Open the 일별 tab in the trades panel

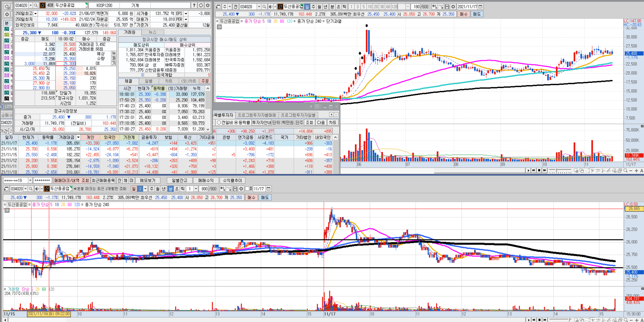click(x=148, y=81)
